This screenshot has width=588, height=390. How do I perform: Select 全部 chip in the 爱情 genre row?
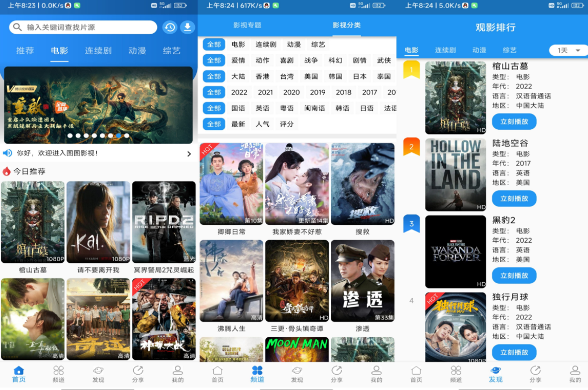pos(214,60)
